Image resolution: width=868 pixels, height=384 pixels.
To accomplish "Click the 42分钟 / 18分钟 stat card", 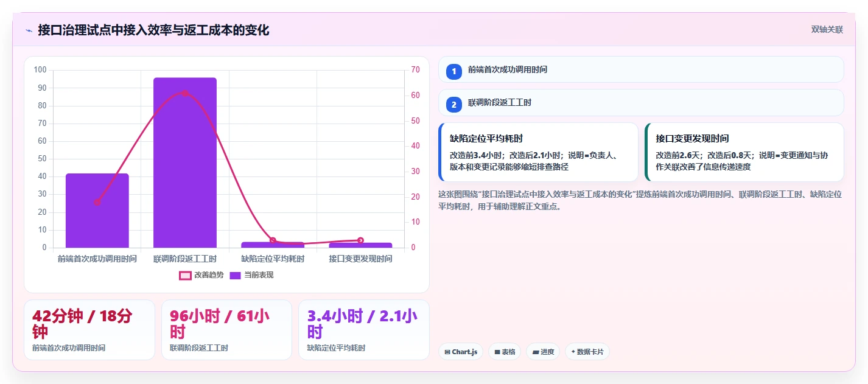I will click(89, 330).
